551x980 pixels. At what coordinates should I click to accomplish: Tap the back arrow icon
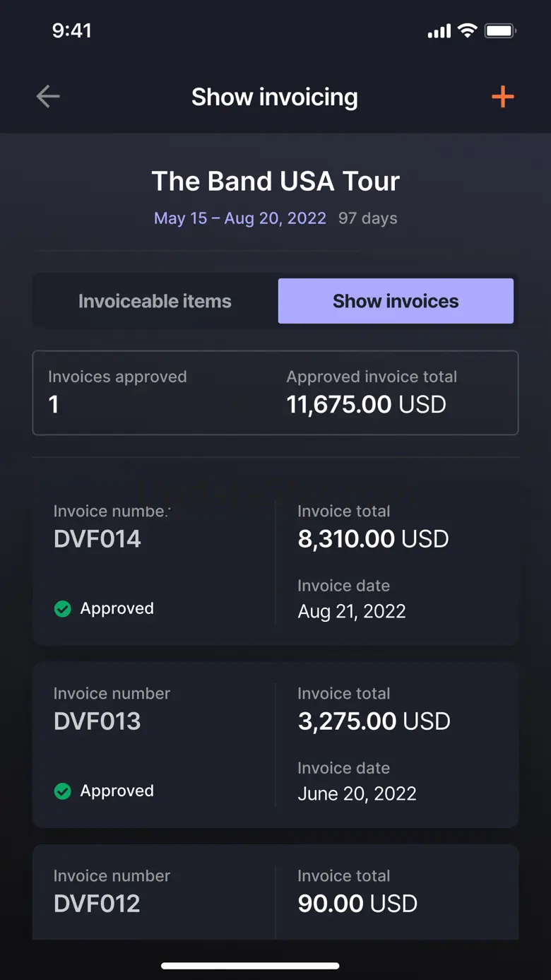click(x=48, y=97)
